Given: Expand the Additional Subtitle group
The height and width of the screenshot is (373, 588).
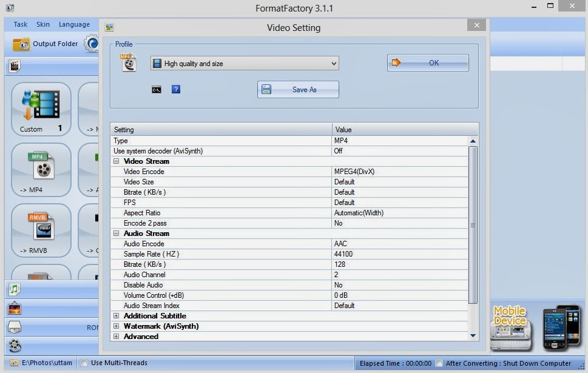Looking at the screenshot, I should tap(117, 315).
